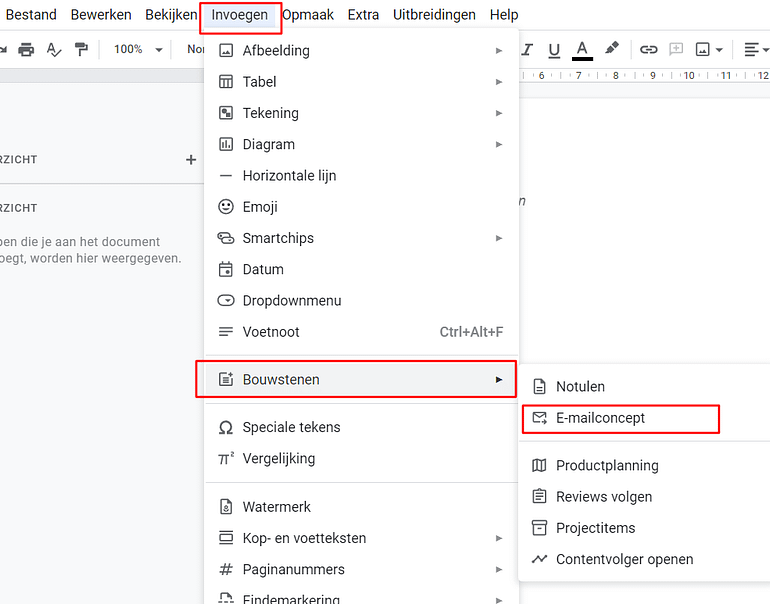This screenshot has width=770, height=604.
Task: Open the Bestand menu
Action: [31, 15]
